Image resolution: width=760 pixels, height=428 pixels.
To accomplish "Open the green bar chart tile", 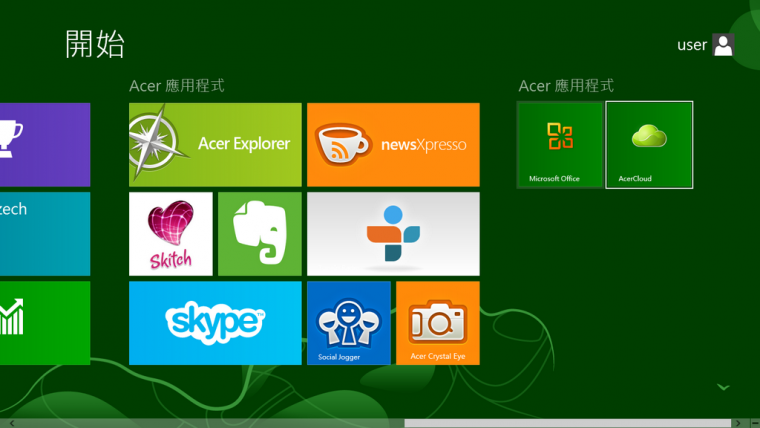I will click(44, 322).
